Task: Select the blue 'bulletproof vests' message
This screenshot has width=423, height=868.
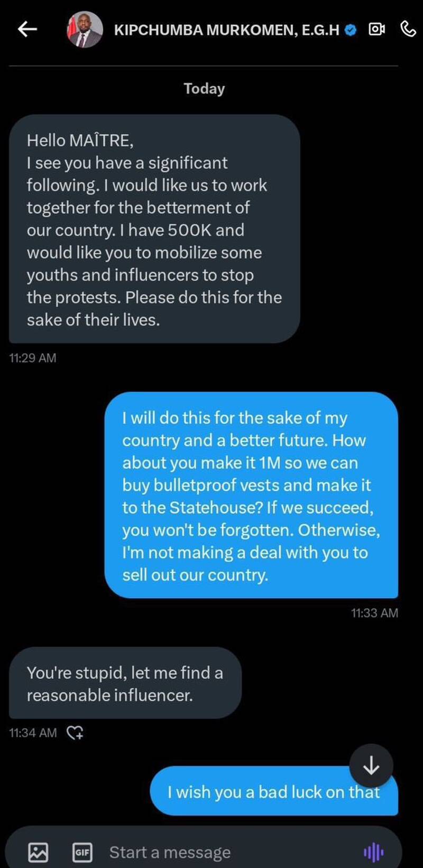Action: click(251, 495)
